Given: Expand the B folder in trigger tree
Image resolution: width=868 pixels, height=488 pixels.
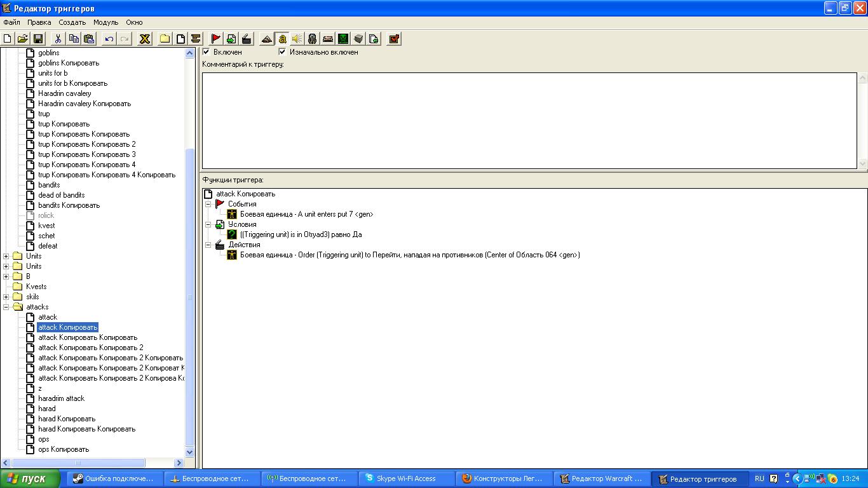Looking at the screenshot, I should (x=6, y=276).
